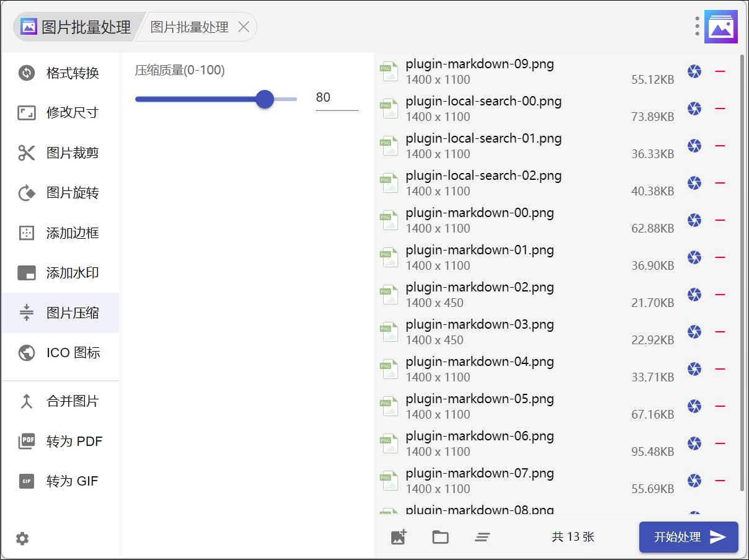
Task: Select 图片压缩 compression item
Action: [x=60, y=313]
